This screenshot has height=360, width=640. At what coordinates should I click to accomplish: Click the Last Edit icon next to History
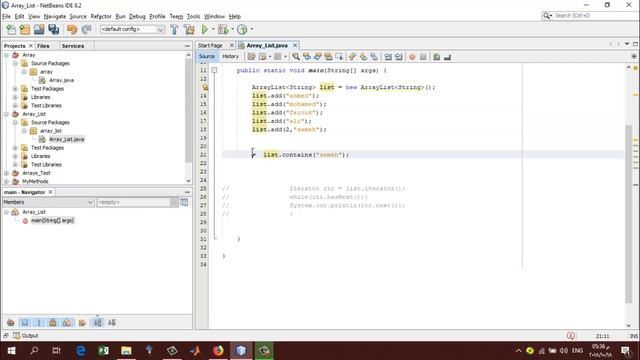(251, 57)
